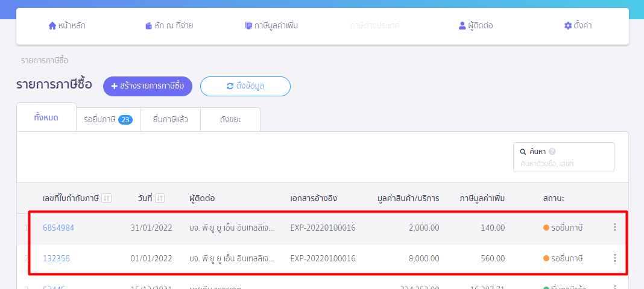Viewport: 644px width, 289px height.
Task: Open invoice link 132356
Action: pyautogui.click(x=56, y=259)
